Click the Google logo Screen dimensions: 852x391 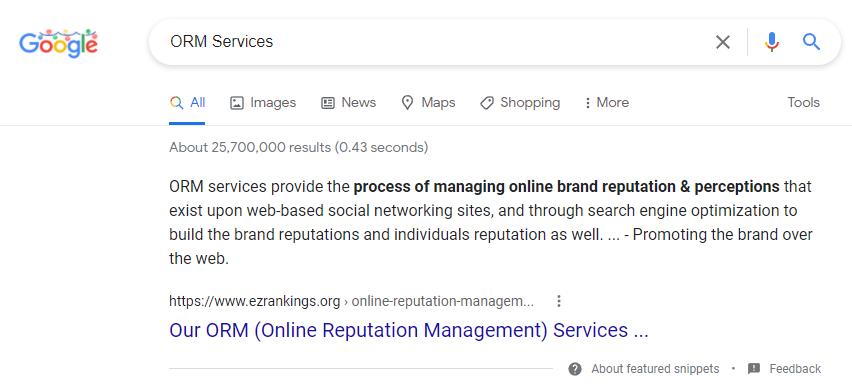[x=59, y=43]
